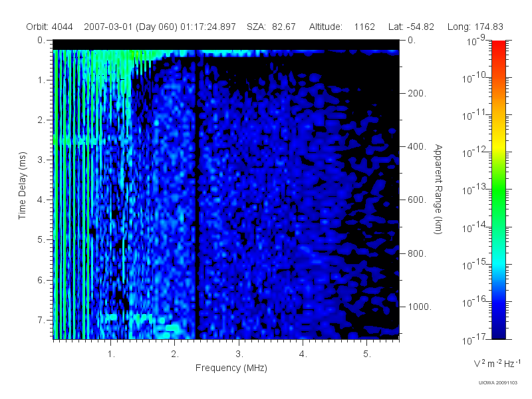Viewport: 532px width, 399px height.
Task: Click the Time Delay (ms) axis label
Action: click(x=22, y=186)
